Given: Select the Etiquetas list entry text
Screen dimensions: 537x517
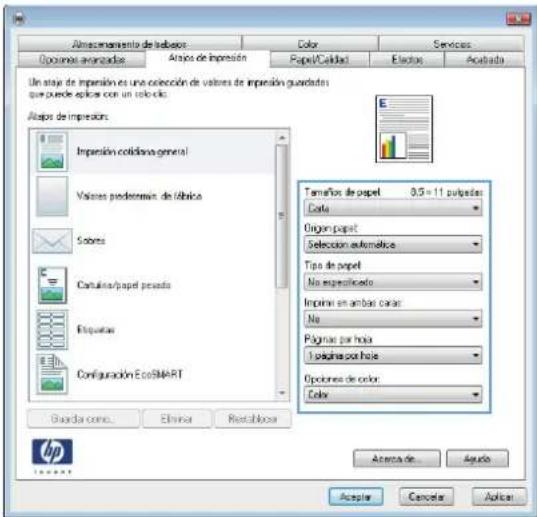Looking at the screenshot, I should [x=96, y=330].
